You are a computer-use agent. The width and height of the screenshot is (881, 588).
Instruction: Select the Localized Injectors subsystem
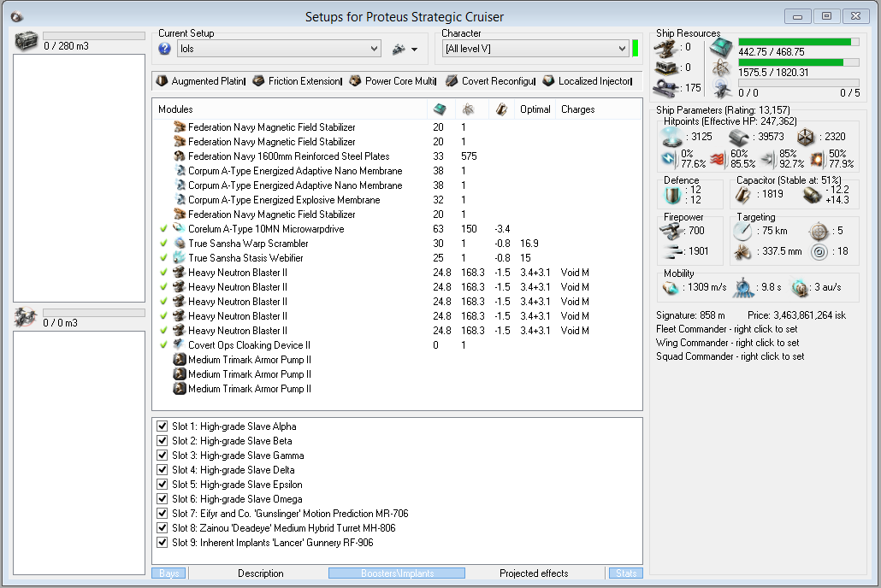pyautogui.click(x=587, y=81)
